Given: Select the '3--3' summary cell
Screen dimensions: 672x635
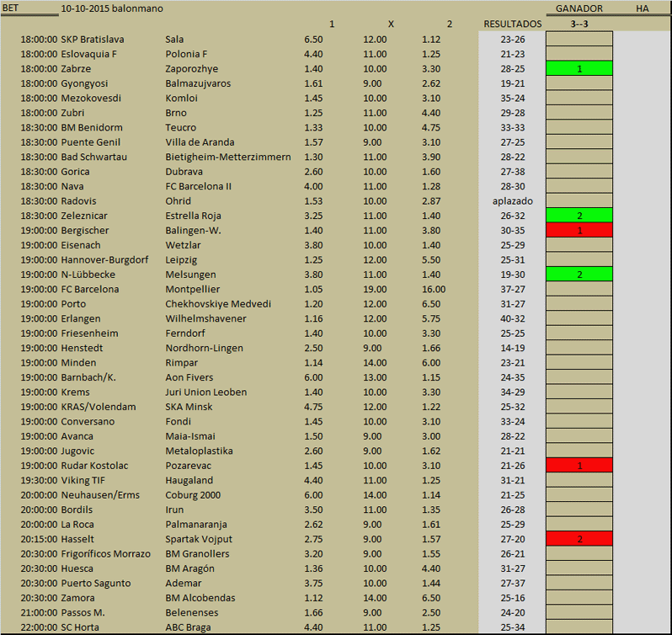Looking at the screenshot, I should [579, 24].
